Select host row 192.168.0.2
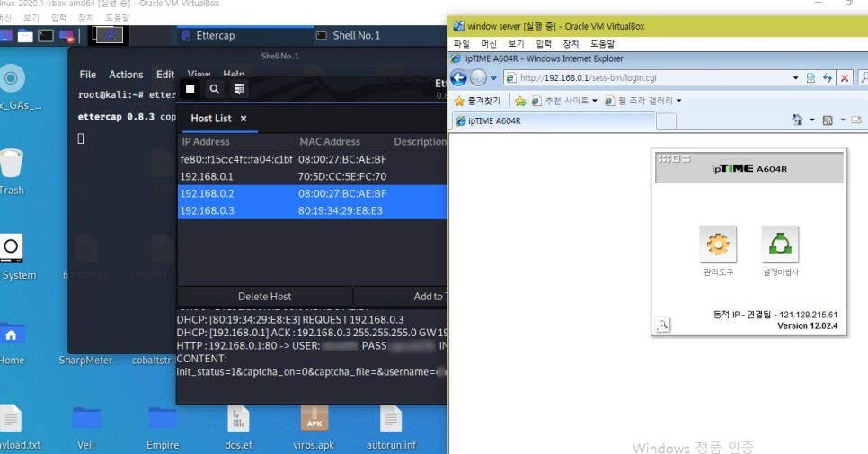 coord(312,194)
